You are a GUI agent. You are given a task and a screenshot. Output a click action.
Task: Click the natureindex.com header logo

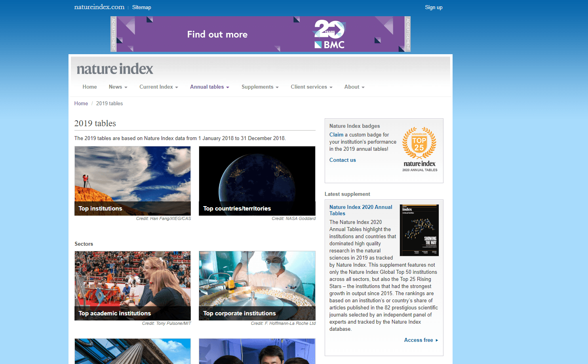pos(99,7)
